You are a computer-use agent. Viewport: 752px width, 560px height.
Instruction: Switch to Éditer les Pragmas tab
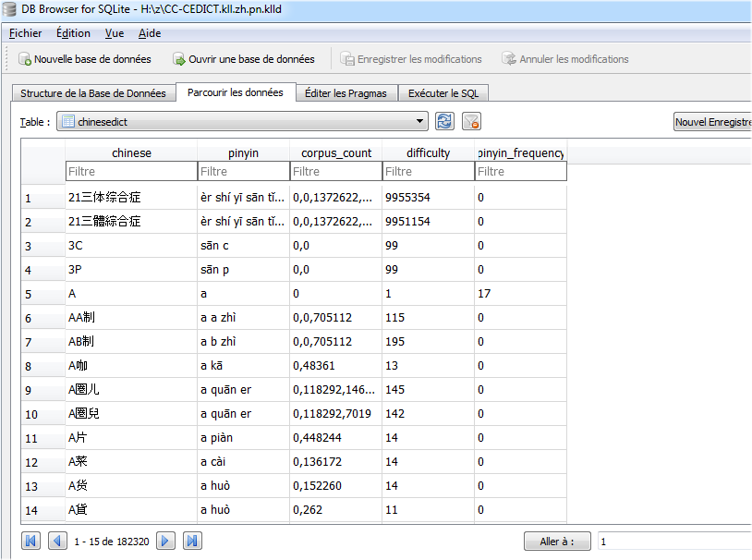[x=346, y=93]
